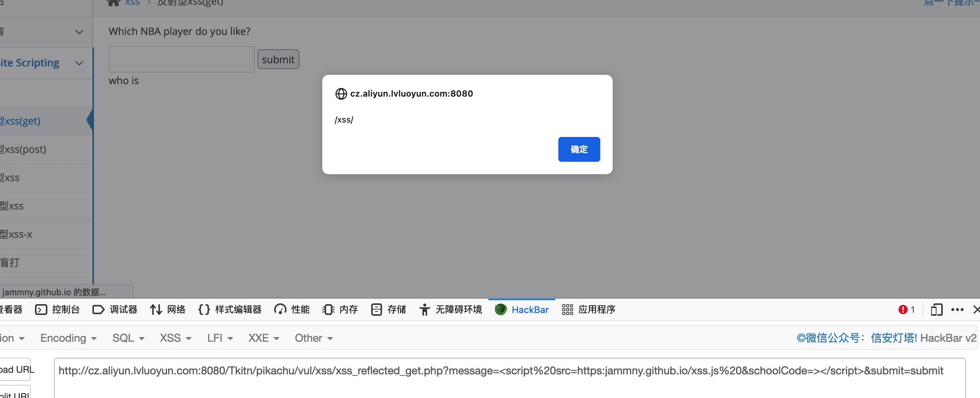The height and width of the screenshot is (398, 980).
Task: Open the 无障碍环境 accessibility panel
Action: coord(451,310)
